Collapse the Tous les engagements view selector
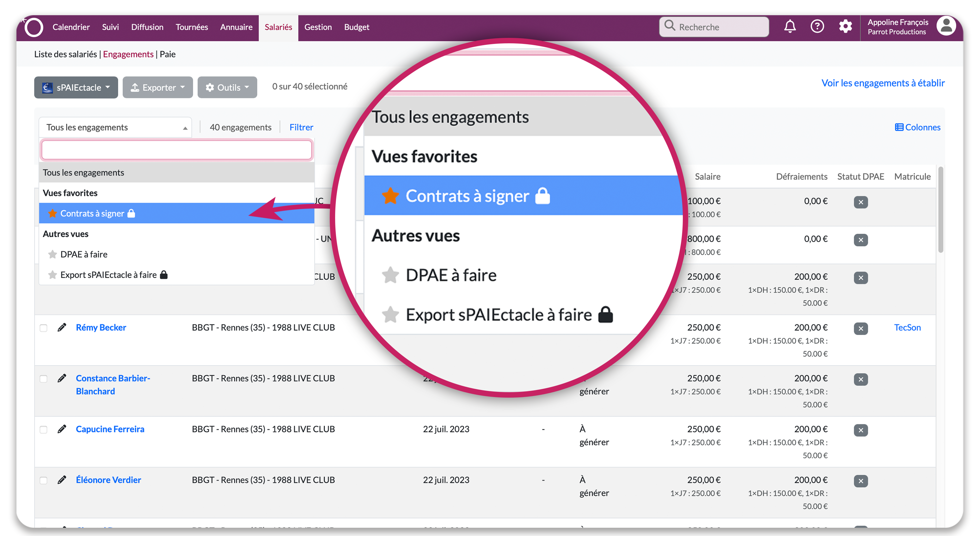980x536 pixels. point(115,127)
